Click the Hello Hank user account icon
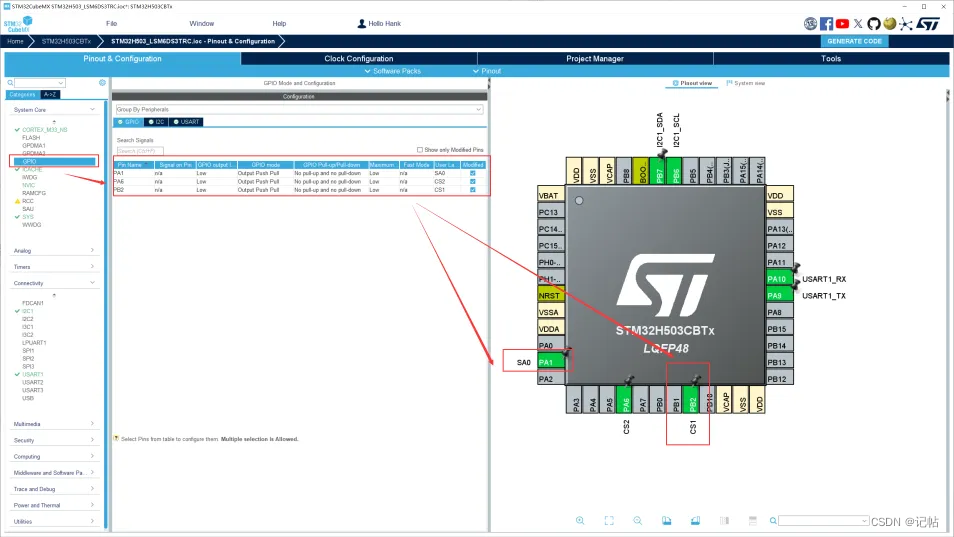 tap(361, 24)
